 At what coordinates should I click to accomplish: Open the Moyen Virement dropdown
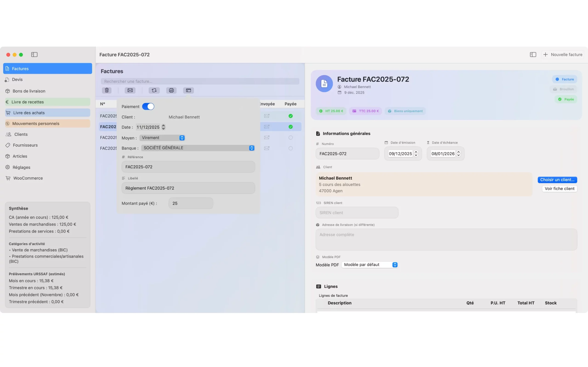coord(162,138)
